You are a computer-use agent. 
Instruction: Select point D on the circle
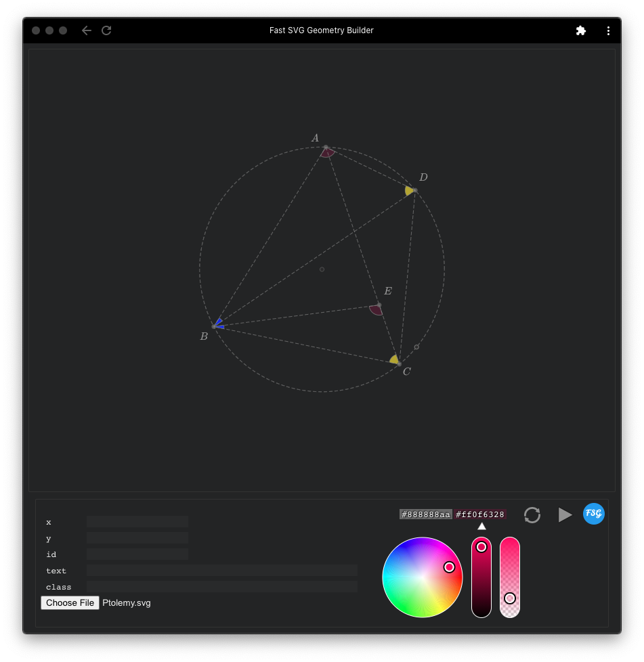415,191
